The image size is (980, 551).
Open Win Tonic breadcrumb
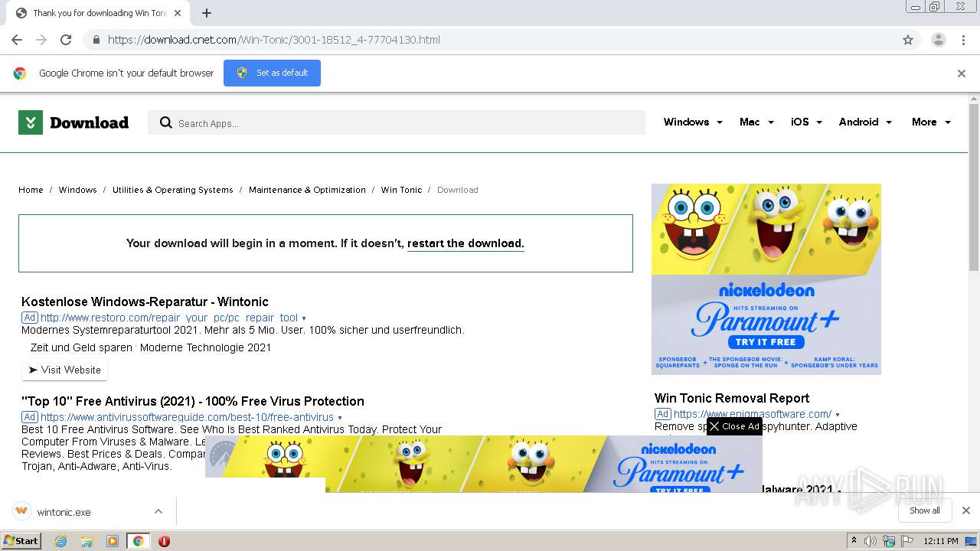coord(401,190)
